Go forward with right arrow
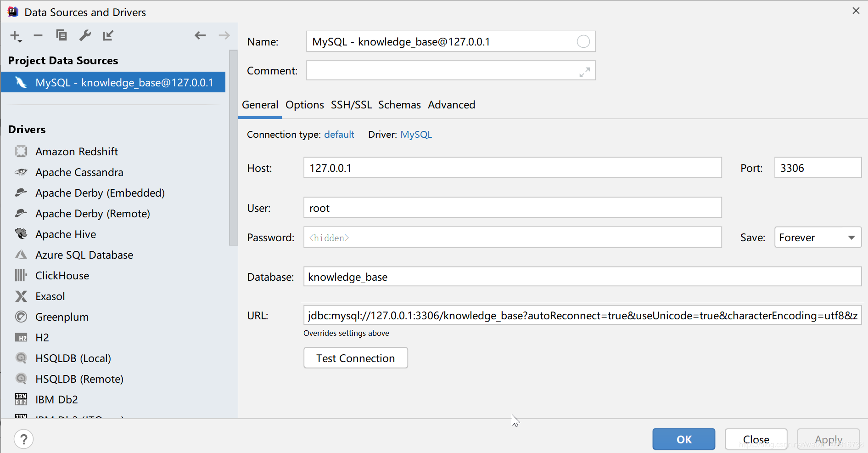Viewport: 868px width, 453px height. tap(224, 35)
